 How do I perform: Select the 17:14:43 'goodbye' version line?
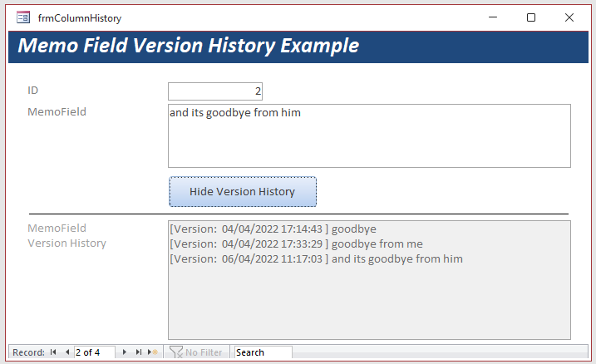273,229
